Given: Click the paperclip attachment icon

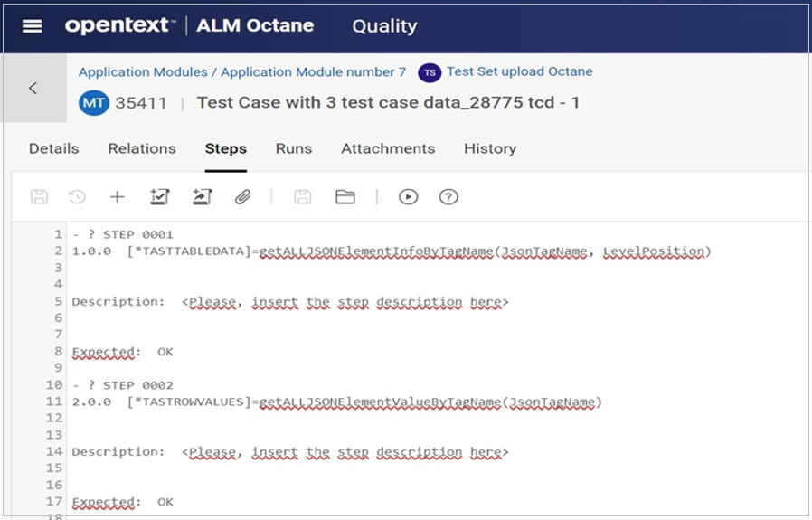Looking at the screenshot, I should (242, 196).
